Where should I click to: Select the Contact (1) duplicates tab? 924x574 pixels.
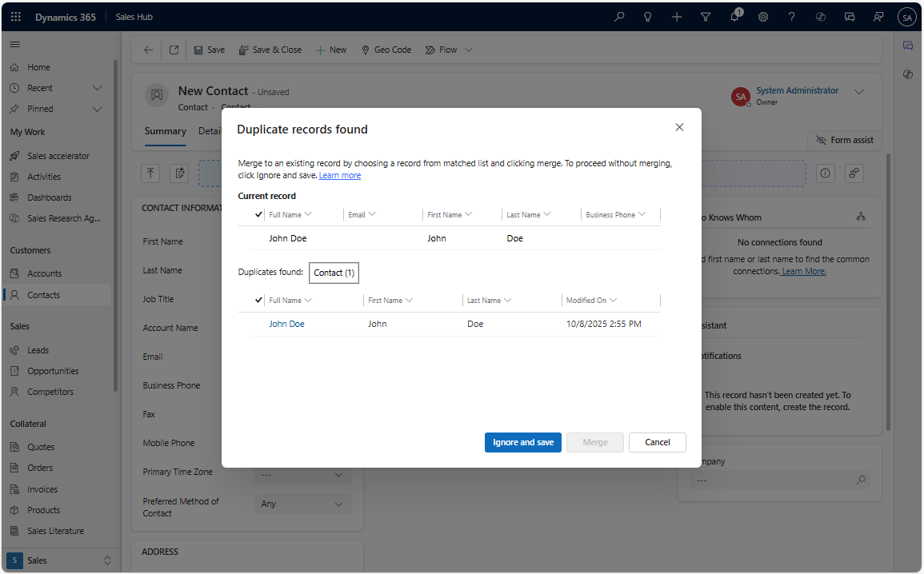334,273
